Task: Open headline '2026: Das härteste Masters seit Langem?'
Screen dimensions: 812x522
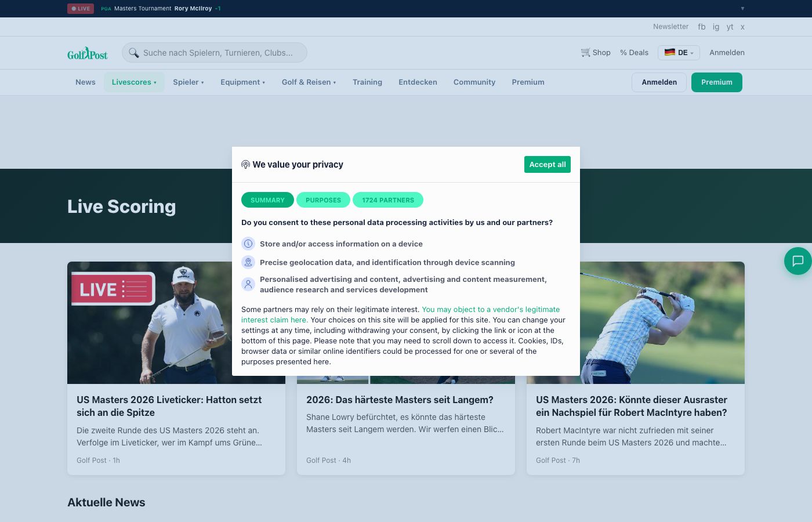Action: coord(400,400)
